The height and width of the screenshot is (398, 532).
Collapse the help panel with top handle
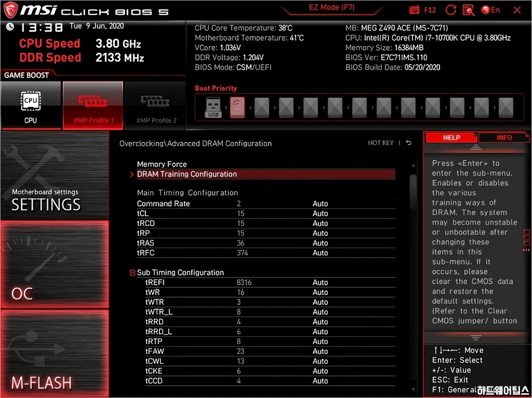[475, 147]
